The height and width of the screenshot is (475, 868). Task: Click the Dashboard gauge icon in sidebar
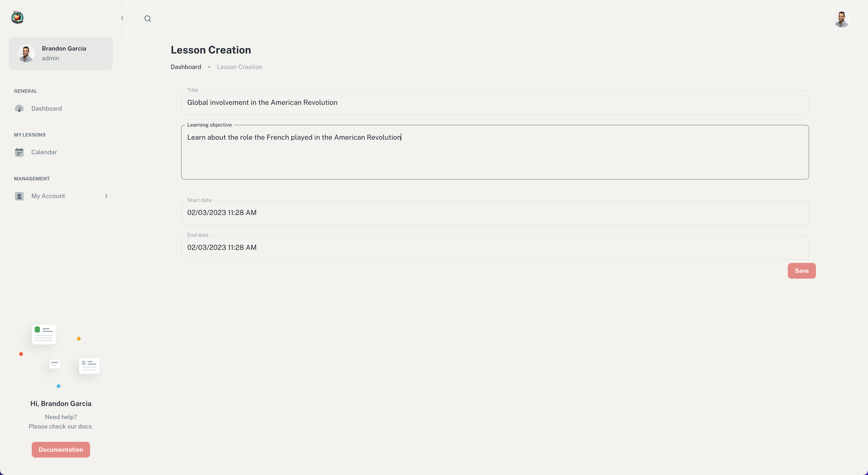point(19,108)
